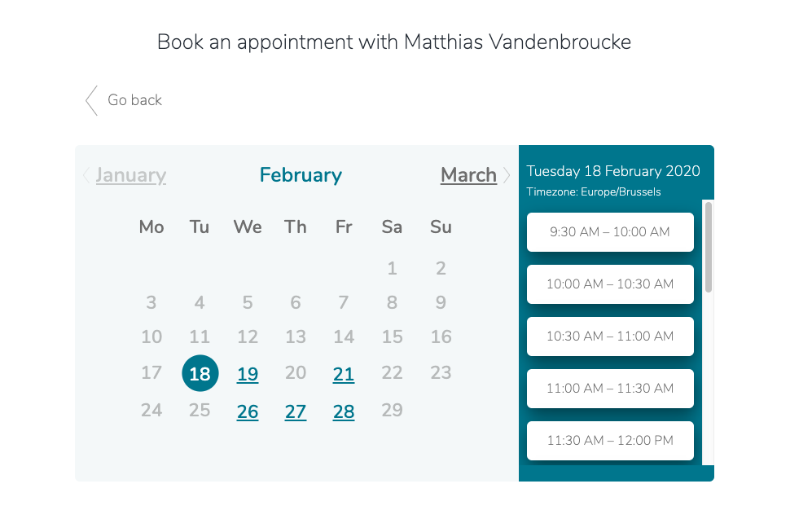Select the 11:00 AM – 11:30 AM slot
This screenshot has height=519, width=812.
point(610,389)
